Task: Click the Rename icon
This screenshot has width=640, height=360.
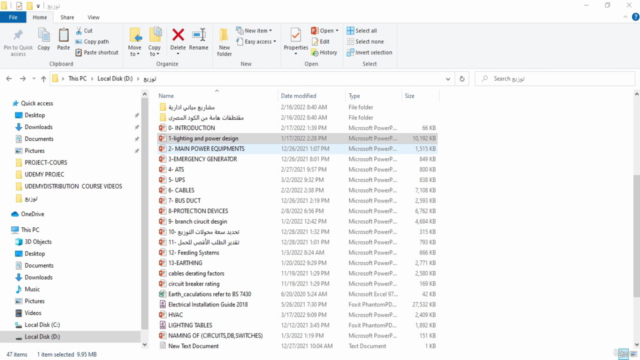Action: 199,35
